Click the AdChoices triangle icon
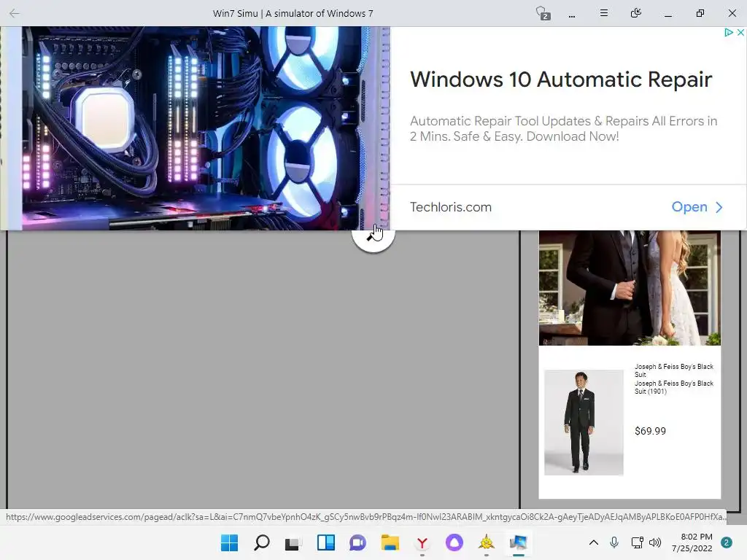747x560 pixels. [x=728, y=32]
